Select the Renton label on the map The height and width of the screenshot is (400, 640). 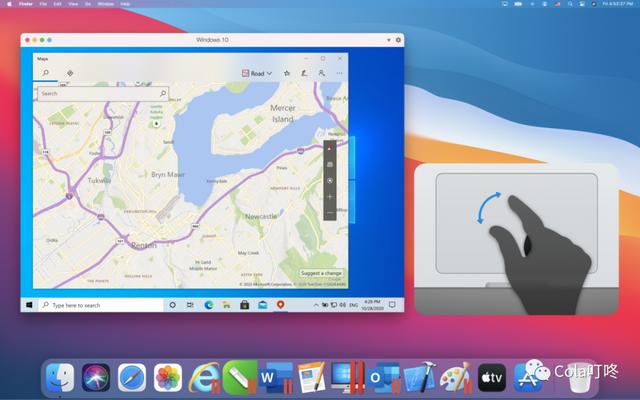pos(144,245)
